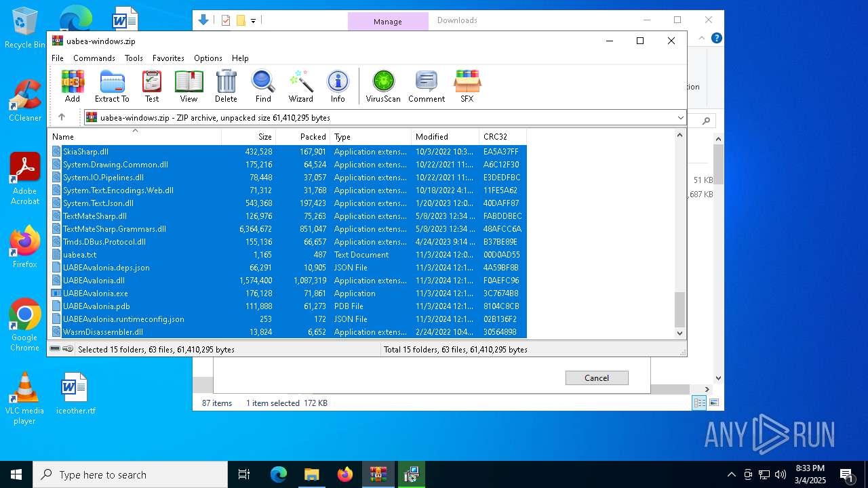Open Recycle Bin desktop icon

24,28
